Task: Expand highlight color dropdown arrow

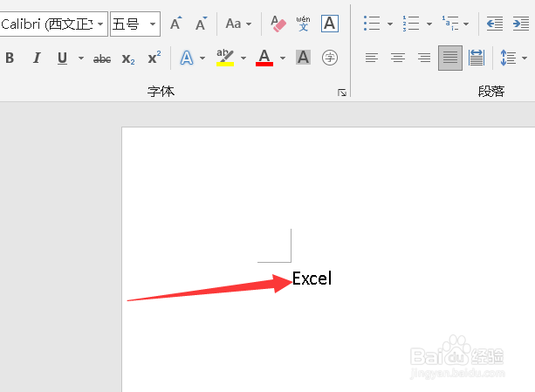Action: coord(243,58)
